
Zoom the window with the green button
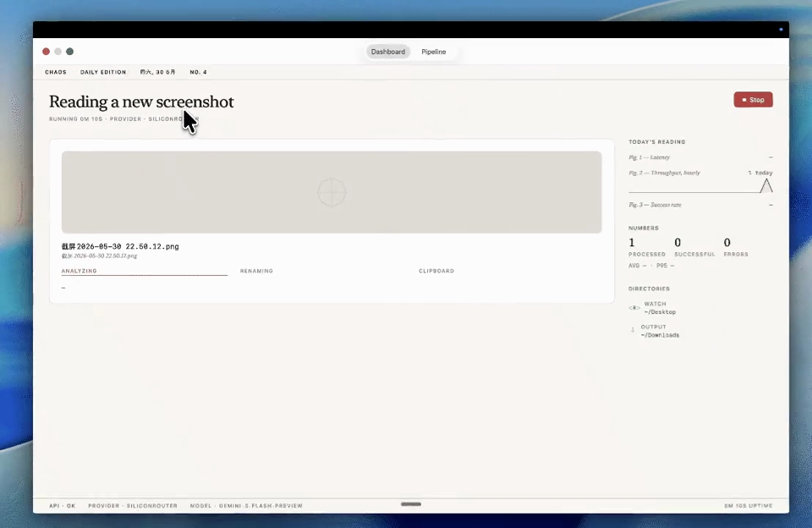pyautogui.click(x=70, y=52)
